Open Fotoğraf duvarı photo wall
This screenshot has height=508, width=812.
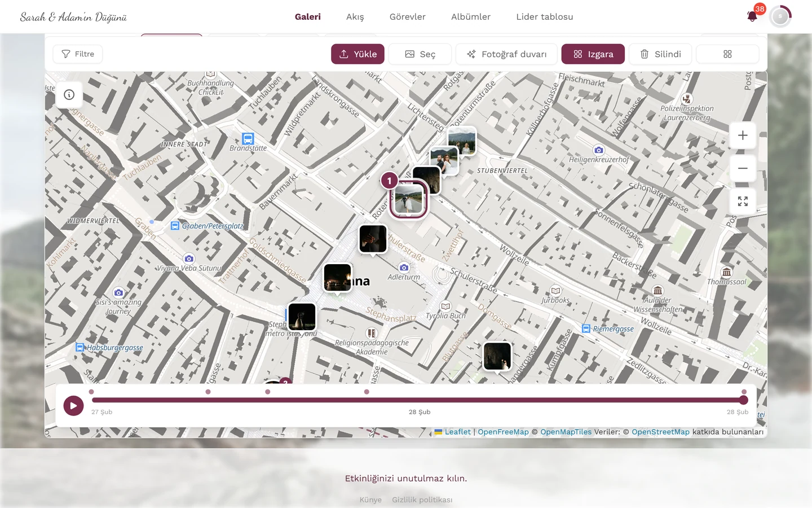[506, 54]
